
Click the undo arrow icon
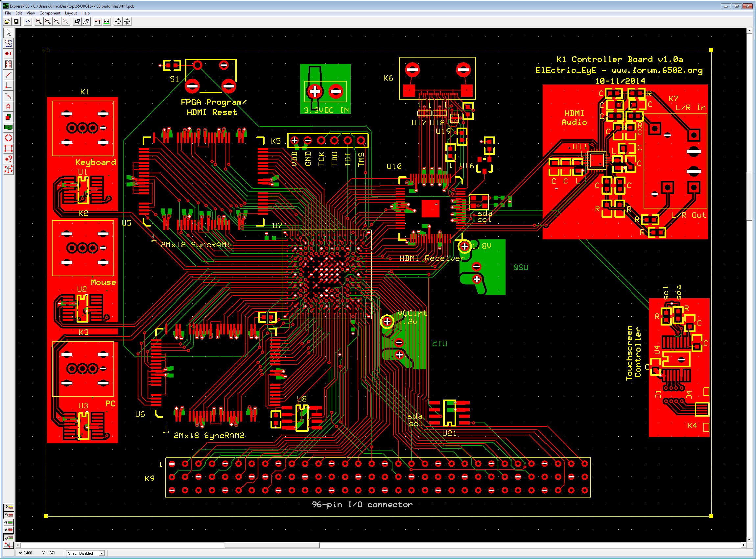[x=28, y=22]
